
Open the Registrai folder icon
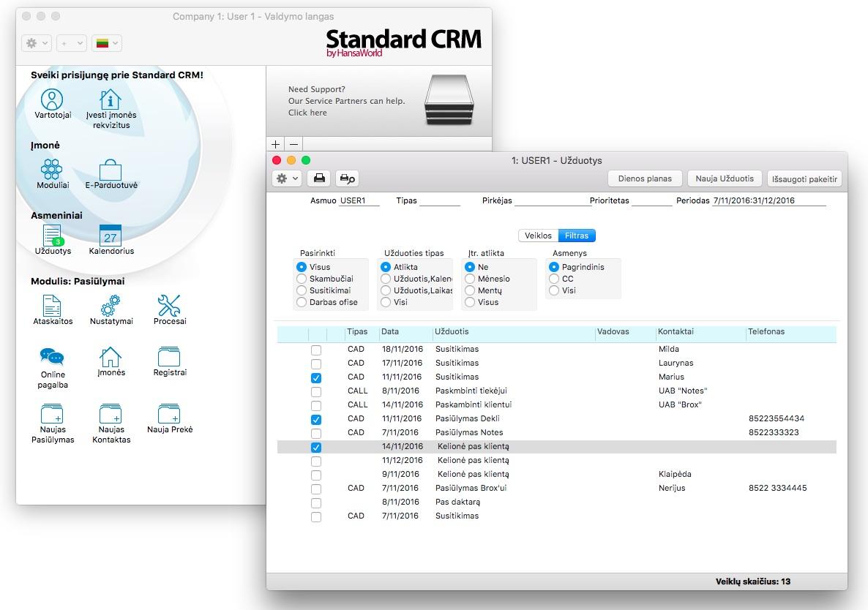coord(169,357)
